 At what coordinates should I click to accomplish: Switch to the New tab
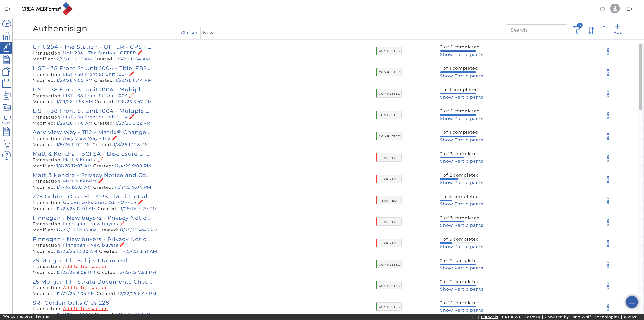click(208, 33)
